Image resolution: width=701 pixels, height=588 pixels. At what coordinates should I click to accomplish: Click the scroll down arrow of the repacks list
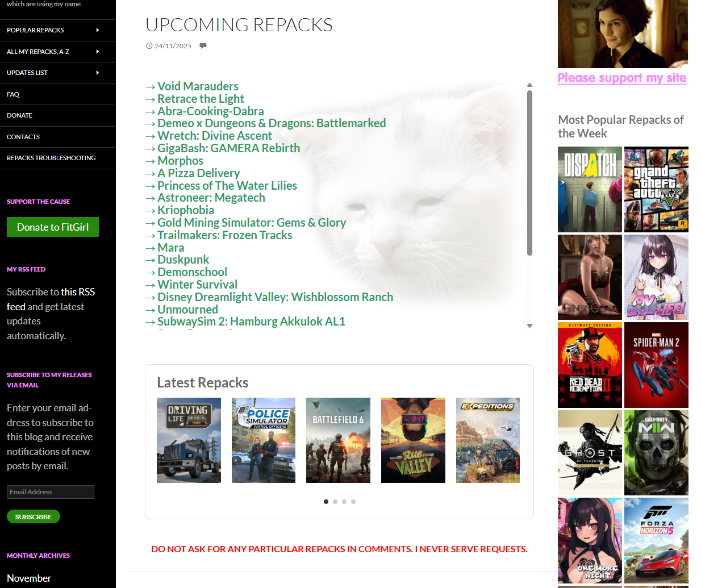[529, 326]
